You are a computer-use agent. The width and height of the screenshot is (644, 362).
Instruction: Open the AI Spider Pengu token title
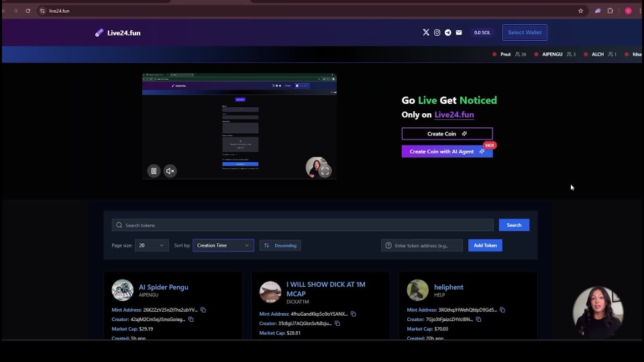[x=164, y=288]
